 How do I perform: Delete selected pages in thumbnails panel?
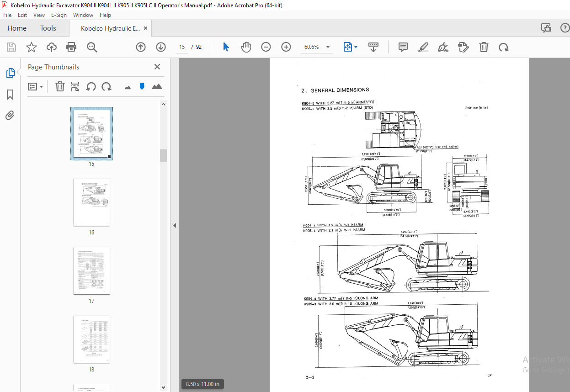(x=60, y=86)
